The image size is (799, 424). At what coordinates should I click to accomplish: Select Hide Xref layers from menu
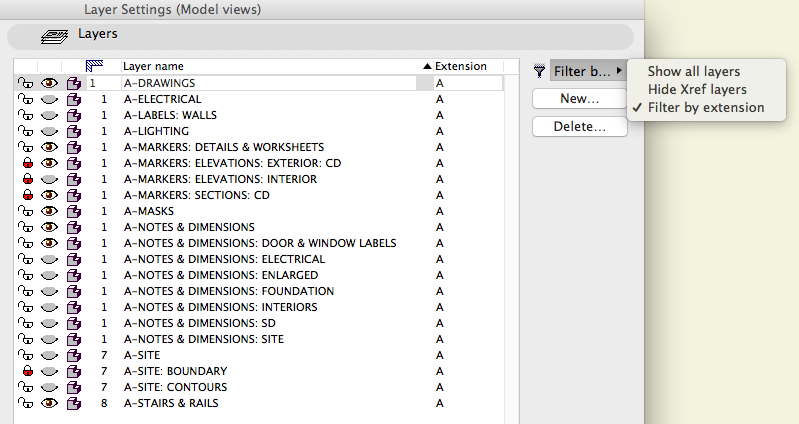coord(697,89)
